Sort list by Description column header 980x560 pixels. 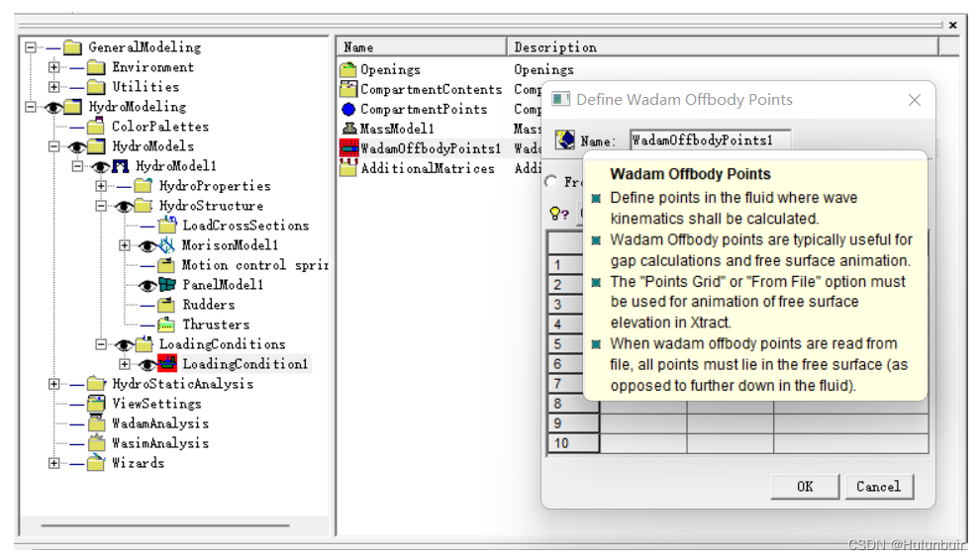point(723,47)
